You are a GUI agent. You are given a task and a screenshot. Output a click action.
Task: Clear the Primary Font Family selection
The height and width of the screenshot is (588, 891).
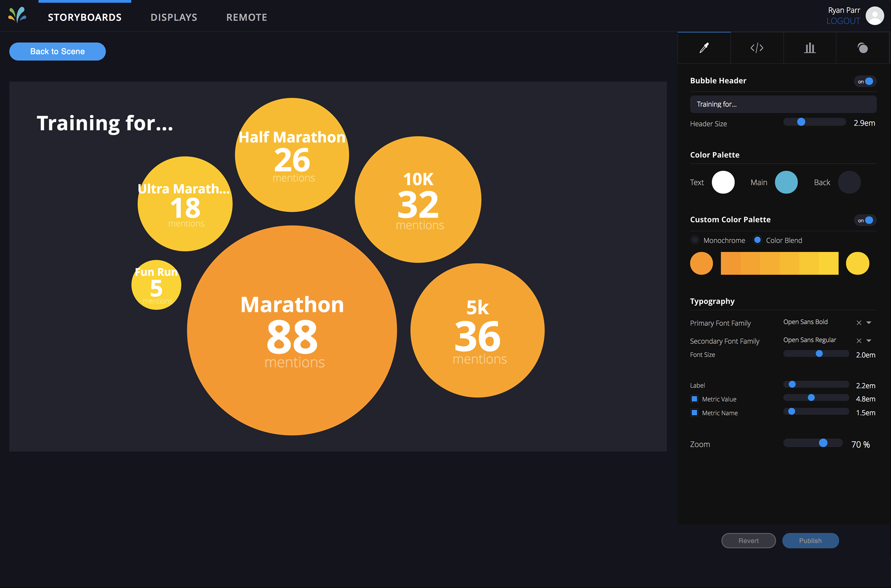point(859,323)
